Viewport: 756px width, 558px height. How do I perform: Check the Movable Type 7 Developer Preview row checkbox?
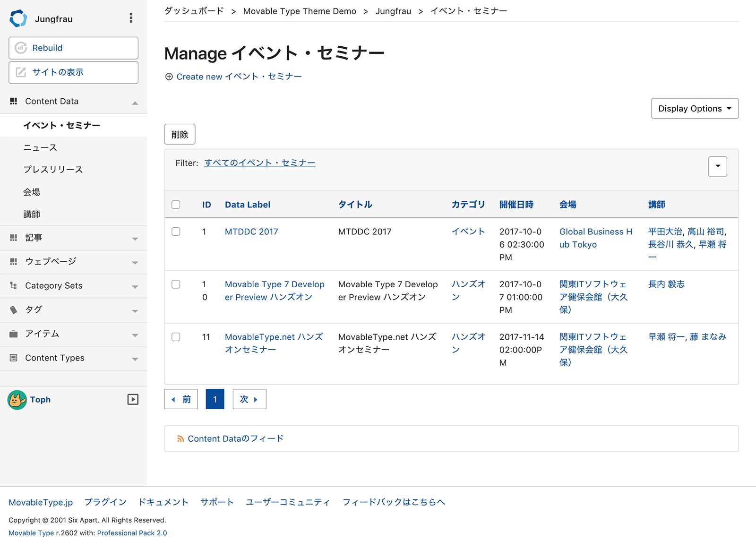(176, 284)
